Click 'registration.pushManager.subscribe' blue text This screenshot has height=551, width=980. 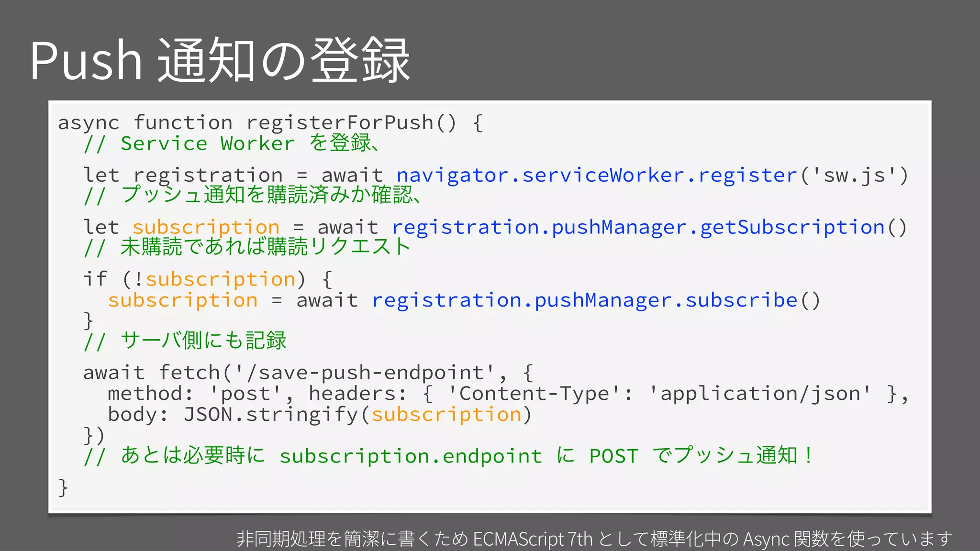click(585, 300)
